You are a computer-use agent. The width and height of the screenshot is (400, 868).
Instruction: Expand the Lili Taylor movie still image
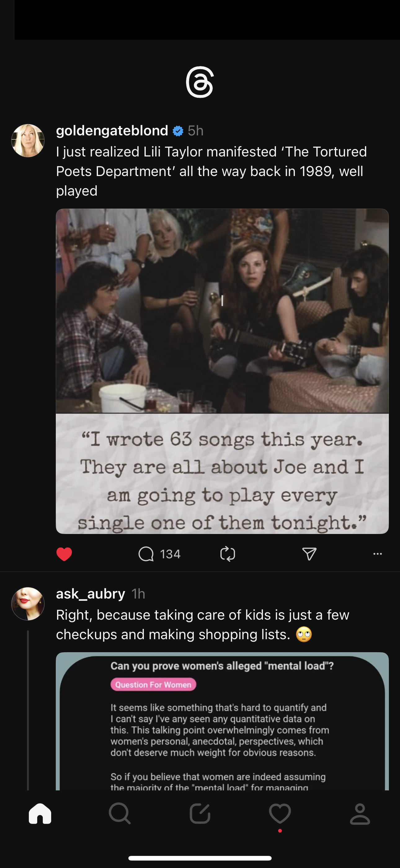point(222,311)
